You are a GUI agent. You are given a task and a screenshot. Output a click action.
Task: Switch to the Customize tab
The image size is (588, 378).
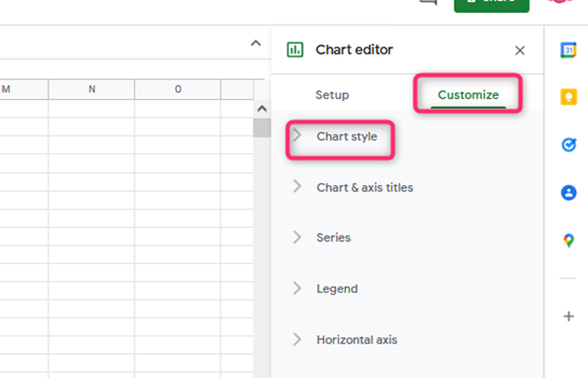pyautogui.click(x=468, y=95)
